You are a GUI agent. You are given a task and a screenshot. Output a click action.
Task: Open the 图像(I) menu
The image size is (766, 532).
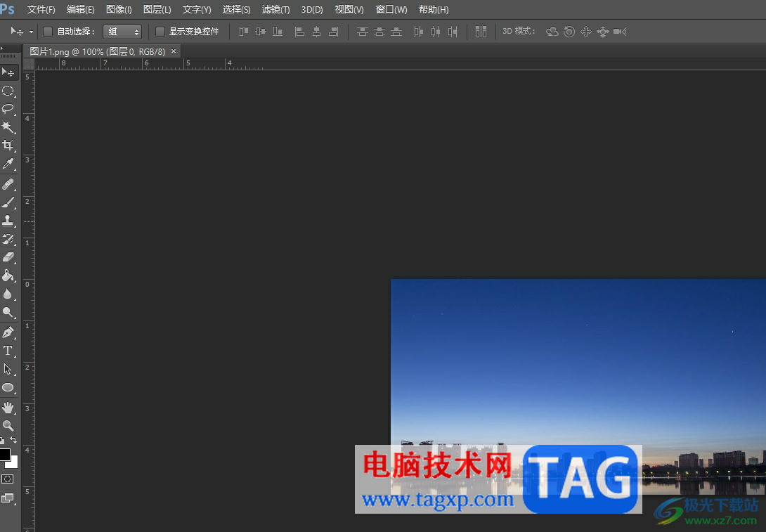[x=119, y=9]
